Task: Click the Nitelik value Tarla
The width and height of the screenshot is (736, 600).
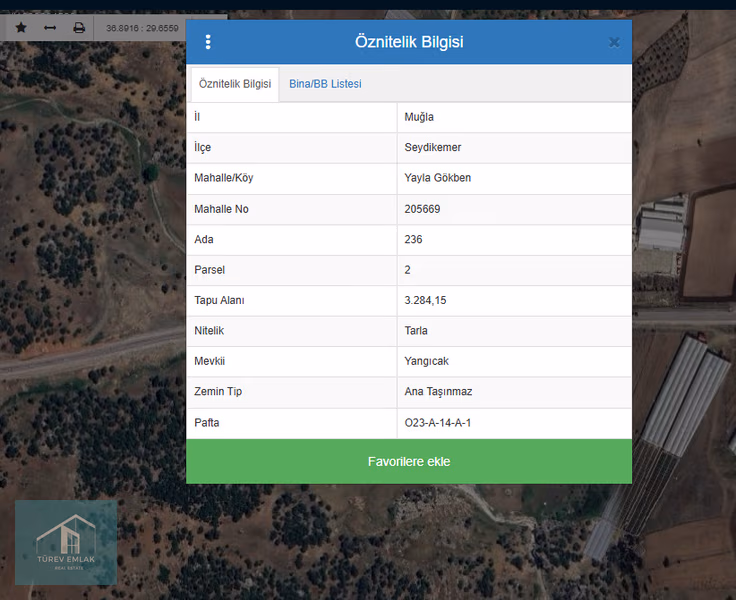Action: click(x=416, y=331)
